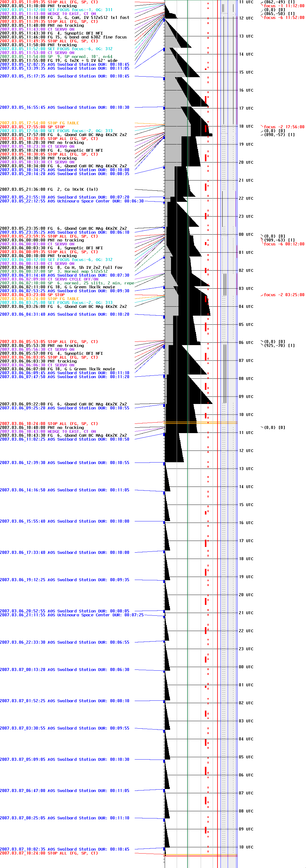Select Uchinoura Space Center DUR 00:07:25 pass
306x868 pixels.
click(x=72, y=615)
